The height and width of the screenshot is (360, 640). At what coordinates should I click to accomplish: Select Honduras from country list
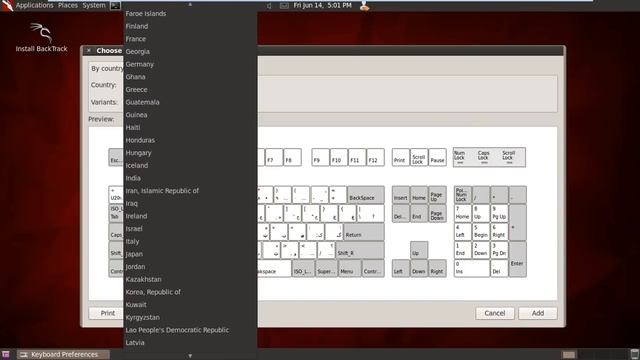tap(190, 140)
